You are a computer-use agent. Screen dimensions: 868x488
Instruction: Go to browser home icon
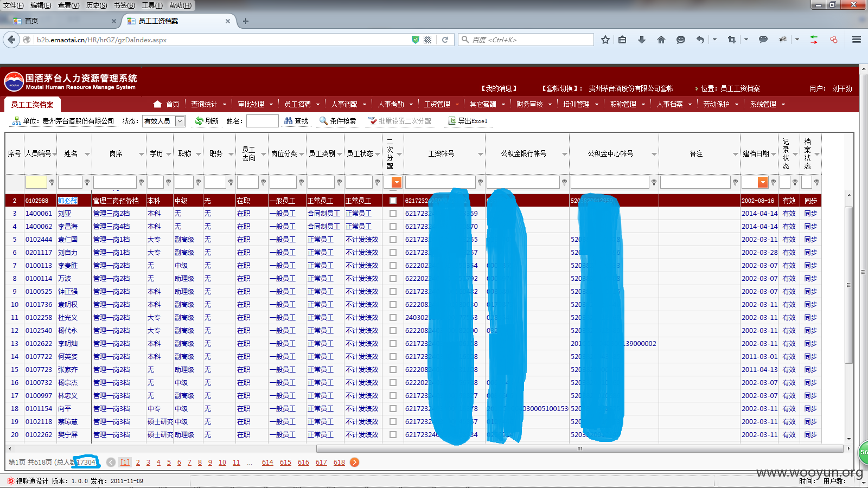[661, 40]
